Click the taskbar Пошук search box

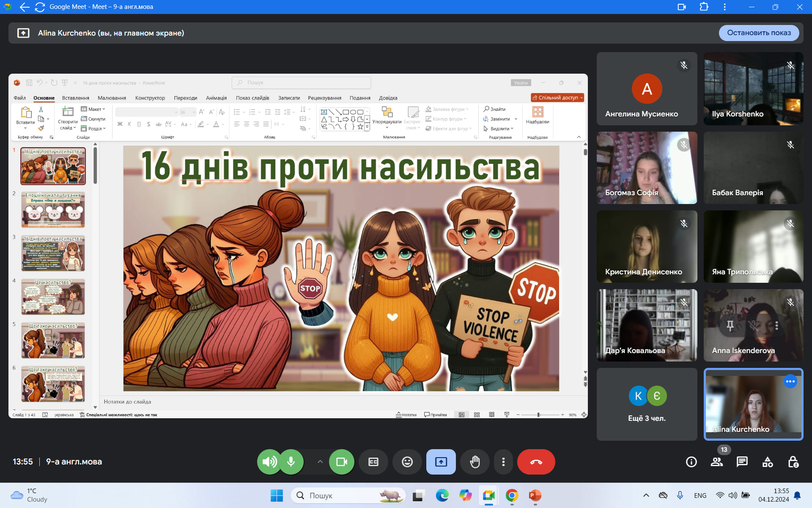pos(348,495)
